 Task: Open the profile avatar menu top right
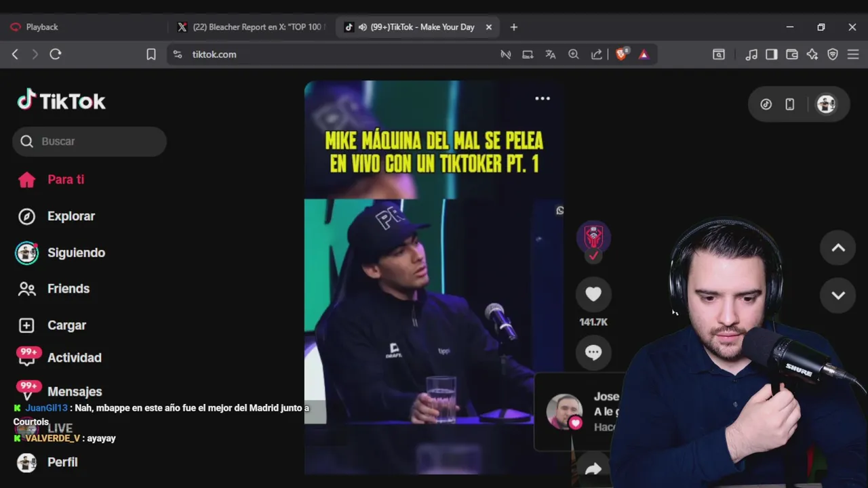point(826,104)
